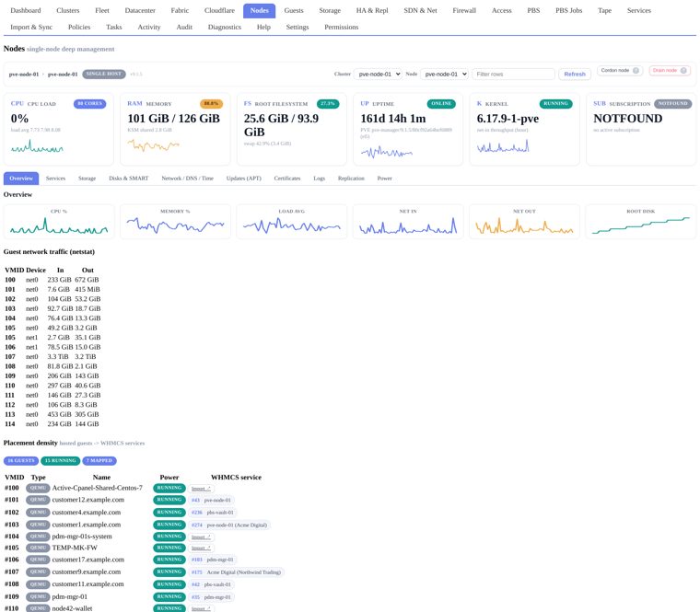Image resolution: width=700 pixels, height=612 pixels.
Task: Go to Policies page
Action: point(79,27)
